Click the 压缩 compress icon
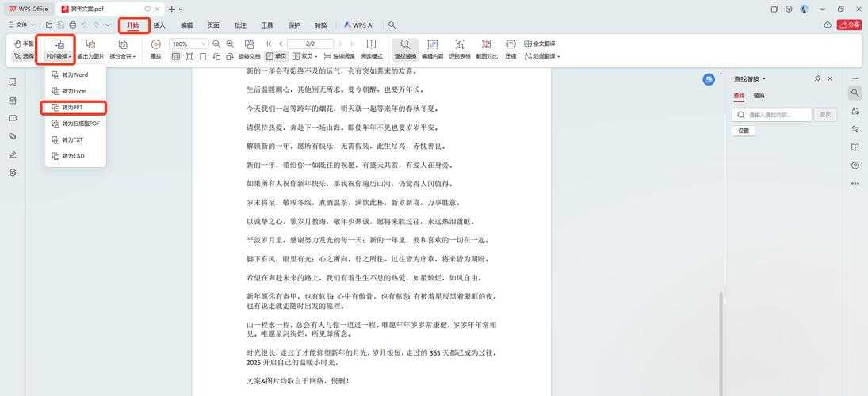 (x=510, y=49)
